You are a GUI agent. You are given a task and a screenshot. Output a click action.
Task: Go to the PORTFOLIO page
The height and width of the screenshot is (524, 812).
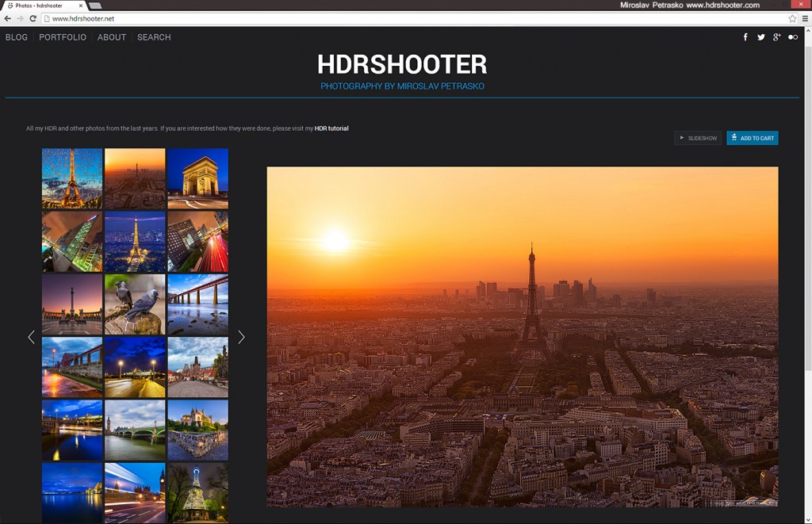click(63, 37)
